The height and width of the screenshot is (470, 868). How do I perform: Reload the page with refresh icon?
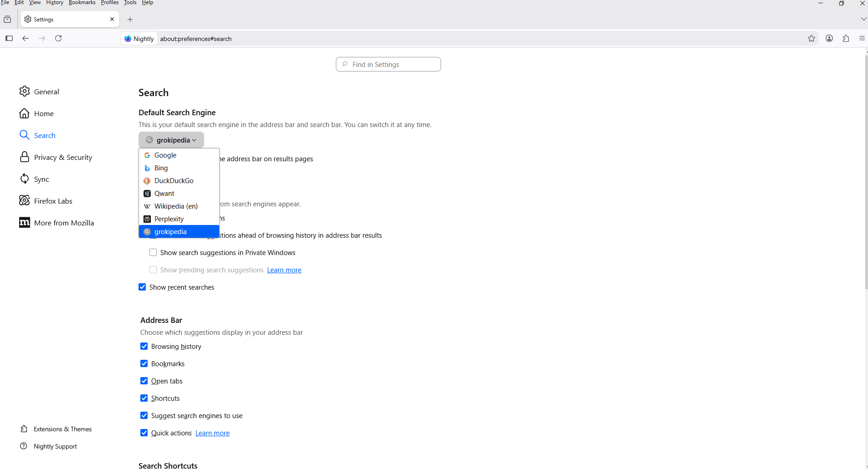[x=58, y=38]
